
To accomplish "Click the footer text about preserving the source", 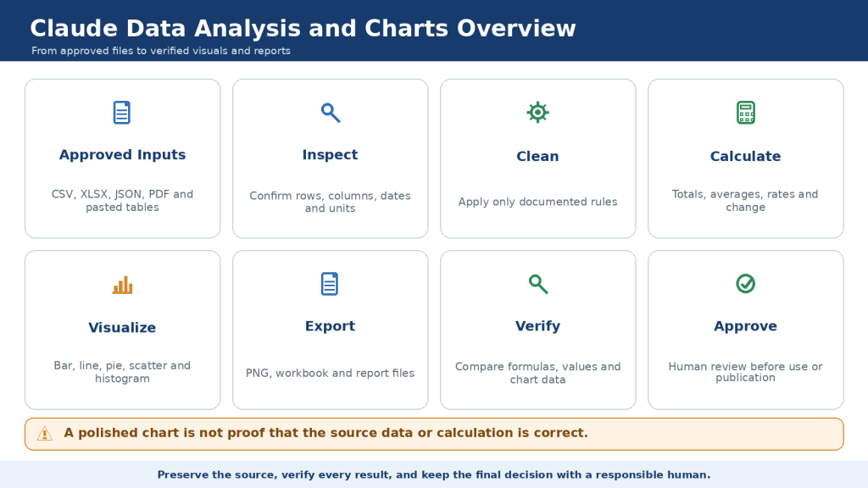I will click(x=433, y=474).
